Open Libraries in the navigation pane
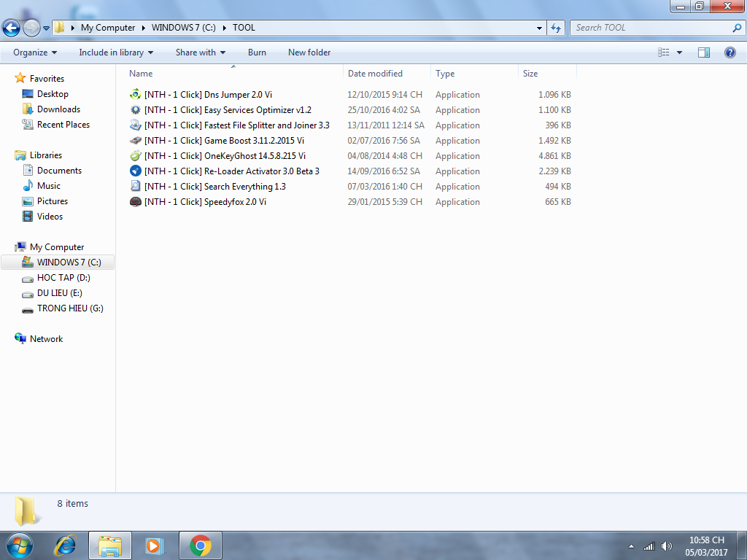The height and width of the screenshot is (560, 747). pyautogui.click(x=46, y=155)
